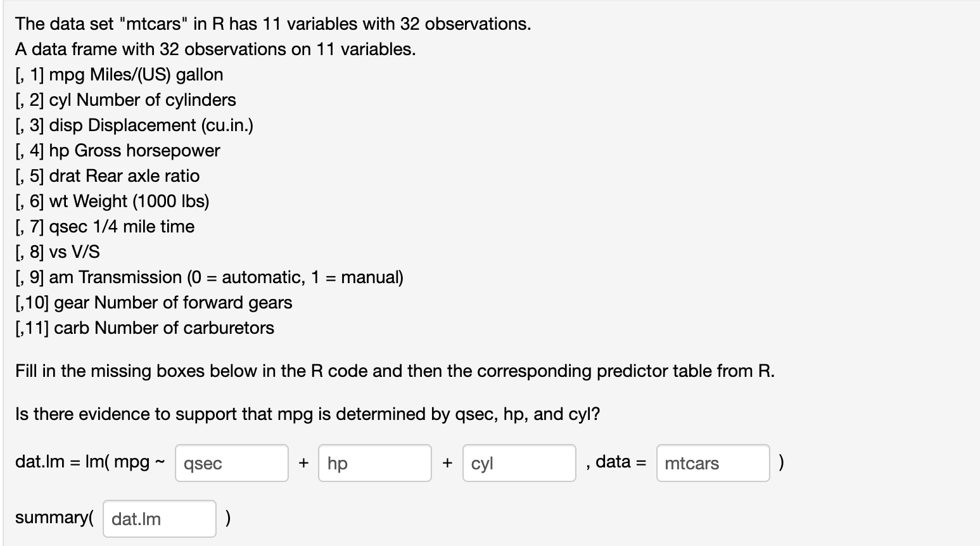Click the cyl input box
Image resolution: width=980 pixels, height=546 pixels.
point(519,463)
